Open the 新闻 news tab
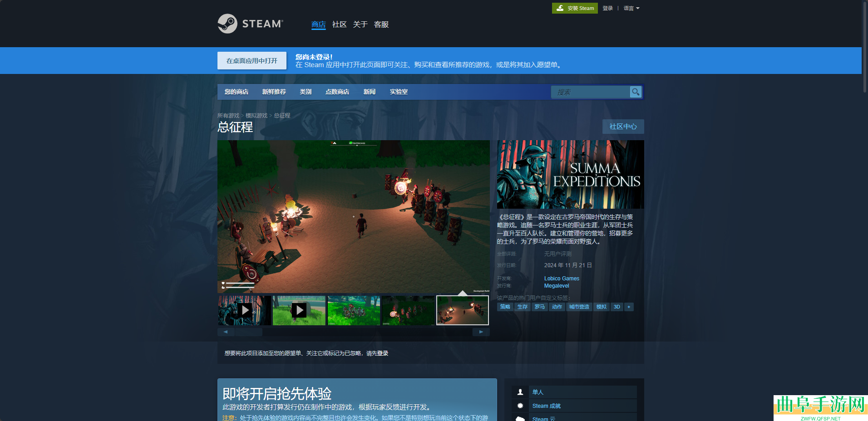Screen dimensions: 868x421 click(x=370, y=92)
